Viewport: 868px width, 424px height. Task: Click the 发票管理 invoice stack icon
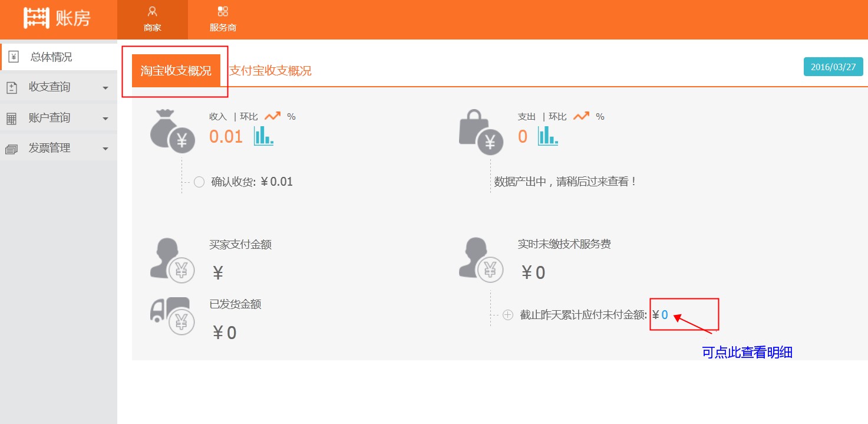pos(12,149)
